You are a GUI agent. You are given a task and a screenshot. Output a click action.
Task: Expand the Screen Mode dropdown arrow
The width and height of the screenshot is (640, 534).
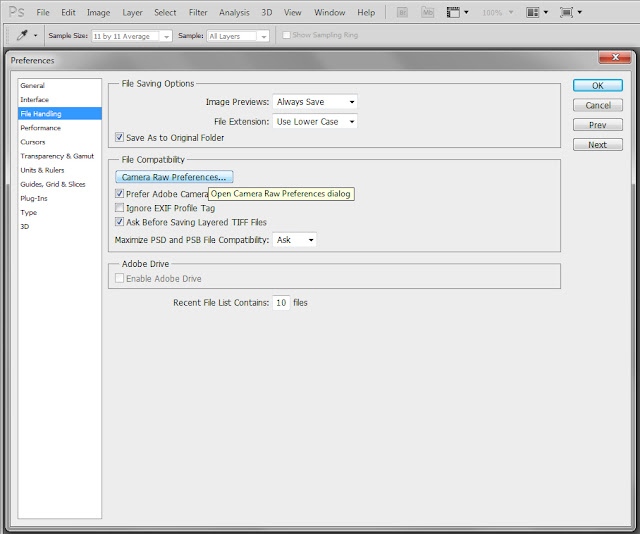pyautogui.click(x=580, y=13)
